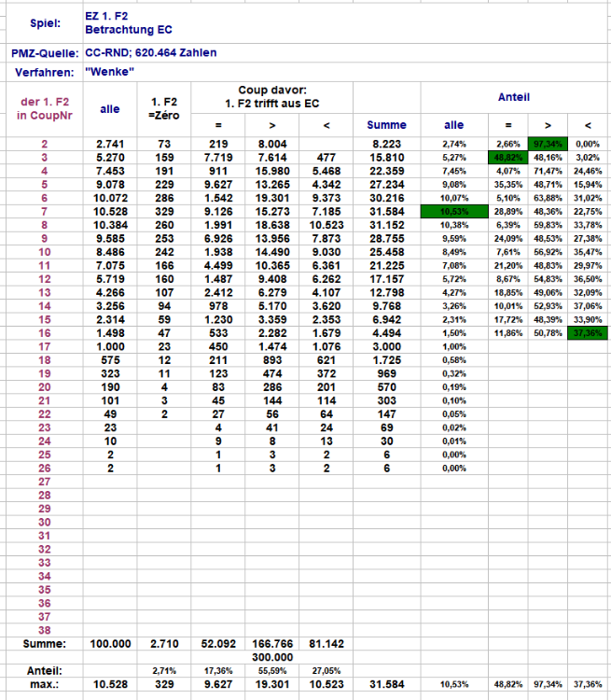Click the '2.741' cell
611x700 pixels.
coord(110,144)
